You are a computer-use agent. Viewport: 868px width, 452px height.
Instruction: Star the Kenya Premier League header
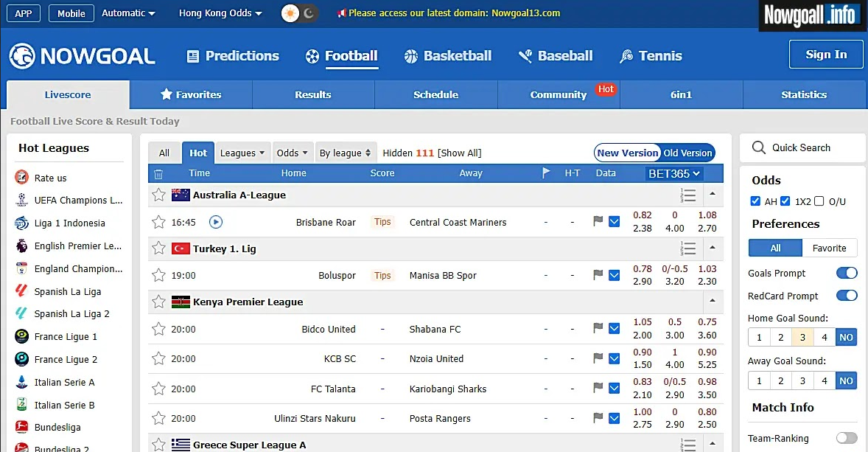158,302
